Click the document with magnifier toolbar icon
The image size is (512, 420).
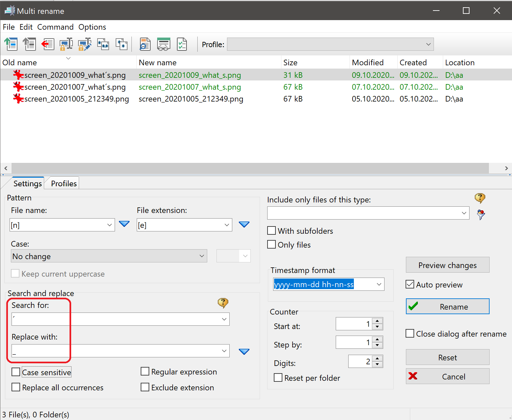click(145, 44)
